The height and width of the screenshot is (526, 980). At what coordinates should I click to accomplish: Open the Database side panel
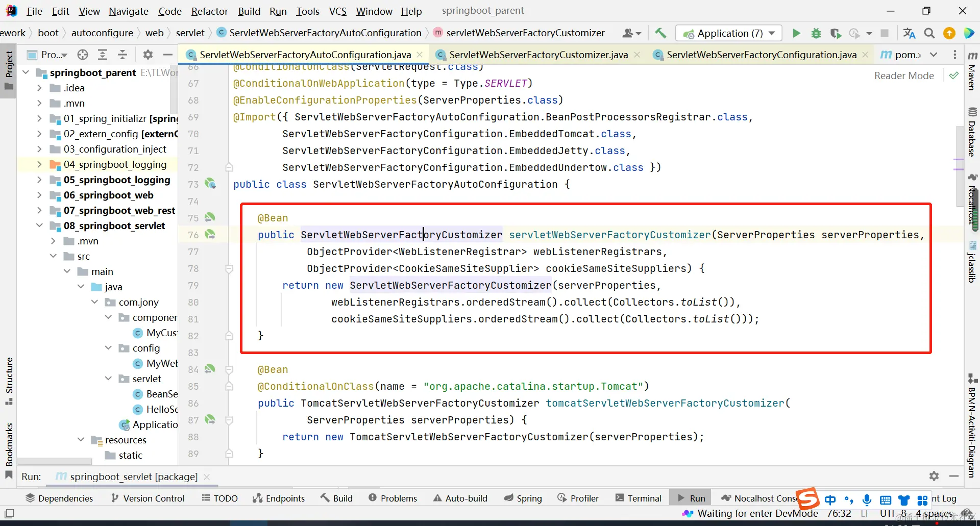click(x=972, y=132)
